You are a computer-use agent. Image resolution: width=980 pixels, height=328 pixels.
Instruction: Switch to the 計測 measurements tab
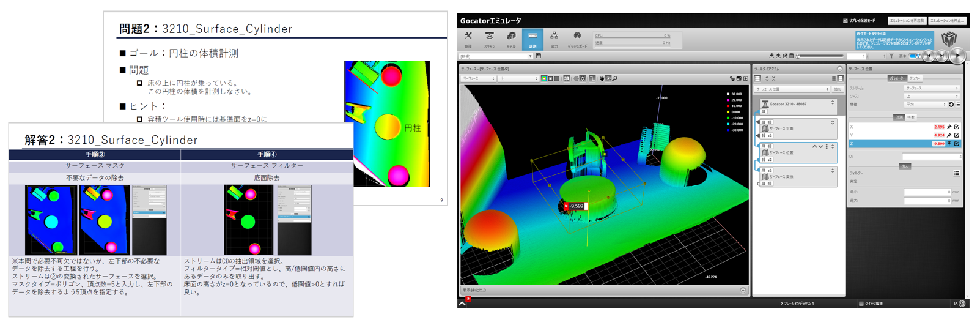[899, 117]
